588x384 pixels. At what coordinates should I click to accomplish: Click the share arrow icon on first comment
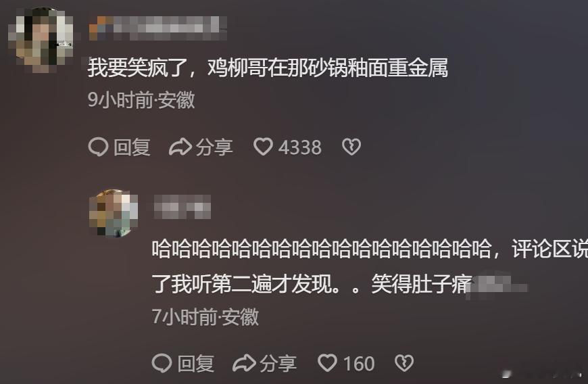pos(180,147)
